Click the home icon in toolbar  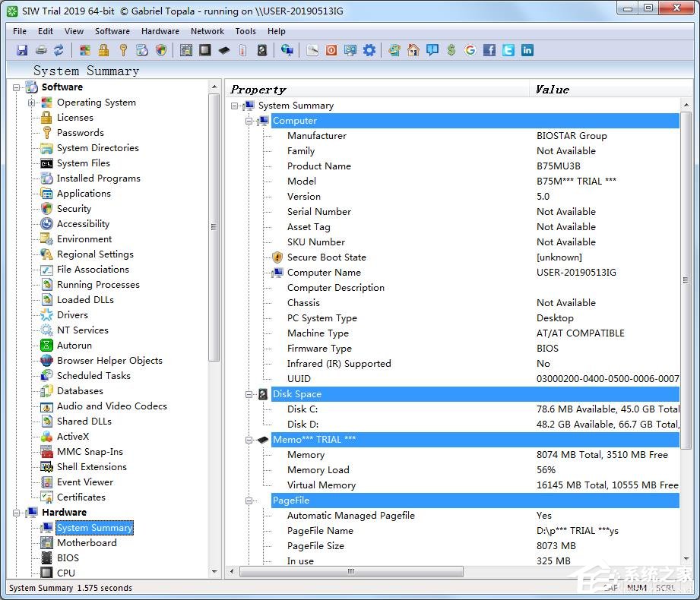(x=413, y=50)
